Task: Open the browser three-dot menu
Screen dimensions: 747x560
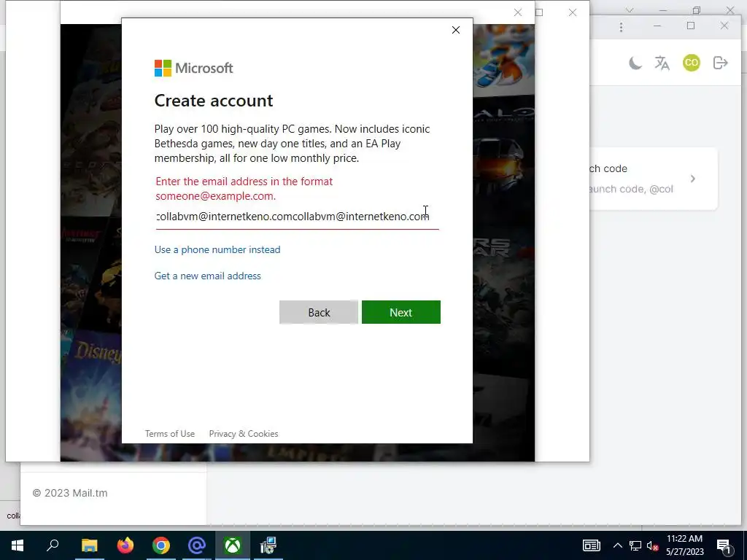Action: pyautogui.click(x=622, y=27)
